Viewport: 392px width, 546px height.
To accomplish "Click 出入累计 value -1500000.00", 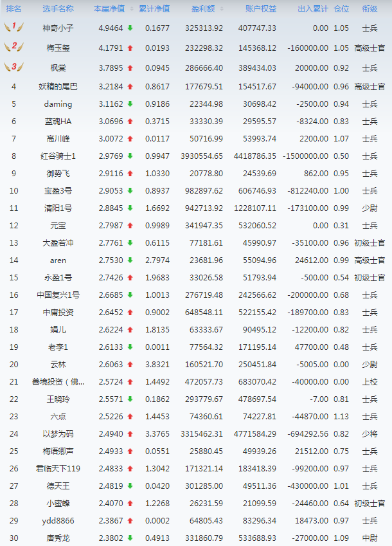I will tap(306, 156).
